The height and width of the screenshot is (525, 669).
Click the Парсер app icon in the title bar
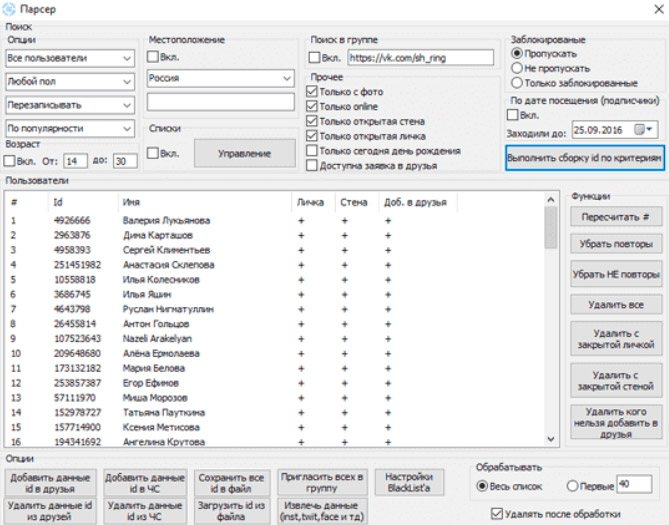click(9, 9)
